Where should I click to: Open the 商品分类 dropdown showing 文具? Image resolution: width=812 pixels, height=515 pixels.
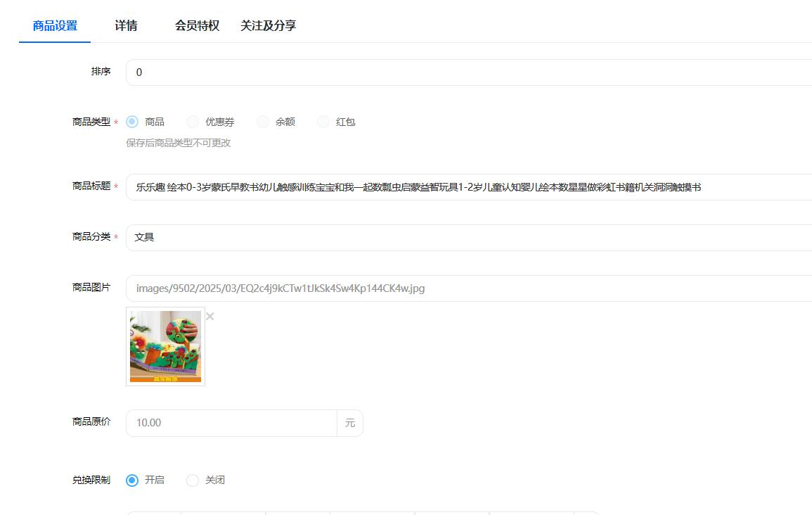(469, 237)
